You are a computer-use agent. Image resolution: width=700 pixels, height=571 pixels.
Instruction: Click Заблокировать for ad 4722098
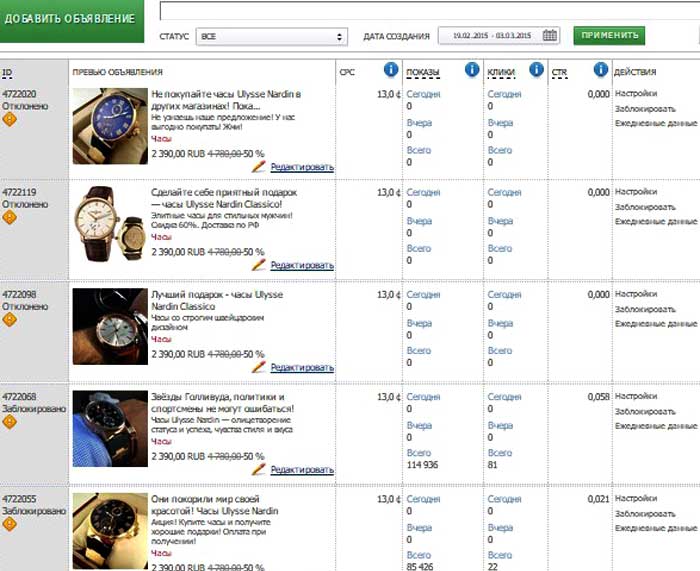coord(645,309)
